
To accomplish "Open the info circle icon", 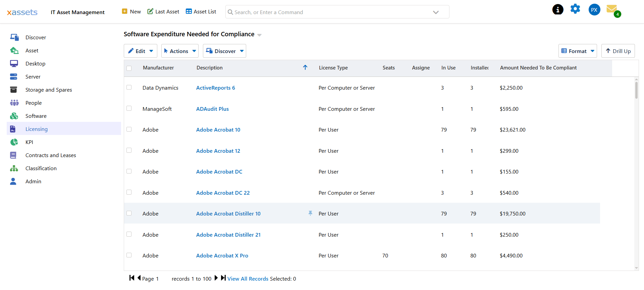I will [558, 9].
